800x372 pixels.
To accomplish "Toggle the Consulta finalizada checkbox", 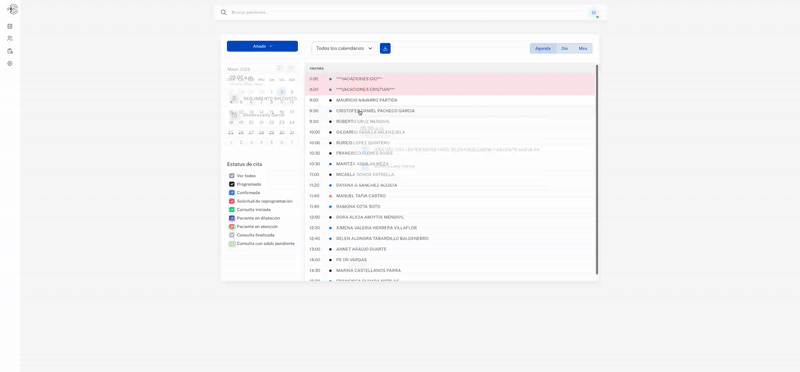I will point(232,235).
